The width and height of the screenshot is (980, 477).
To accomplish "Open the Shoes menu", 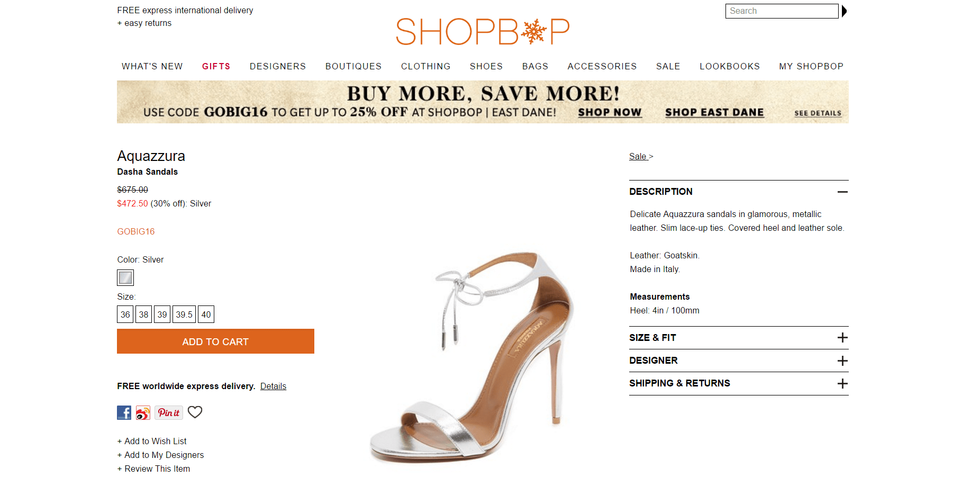I will point(486,66).
